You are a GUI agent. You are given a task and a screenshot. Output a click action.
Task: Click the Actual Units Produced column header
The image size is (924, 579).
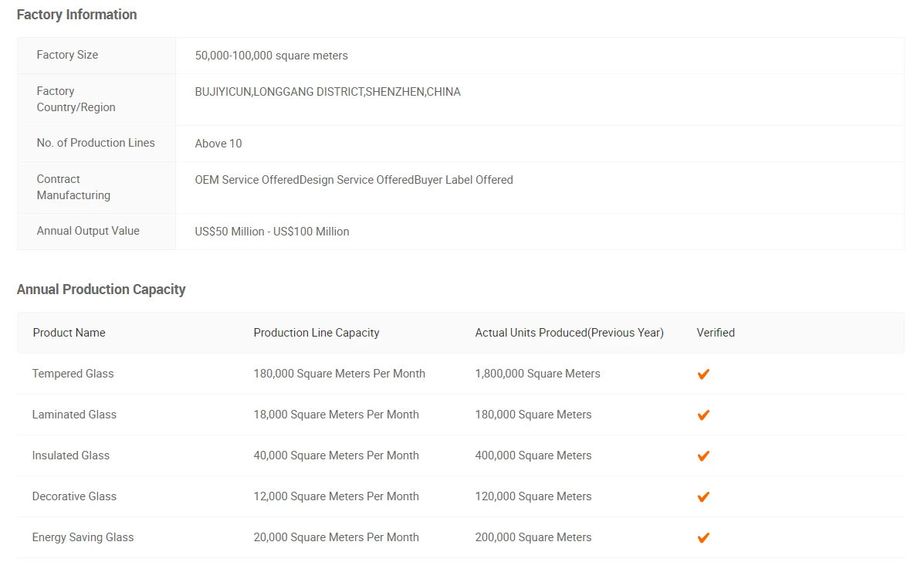[x=569, y=333]
